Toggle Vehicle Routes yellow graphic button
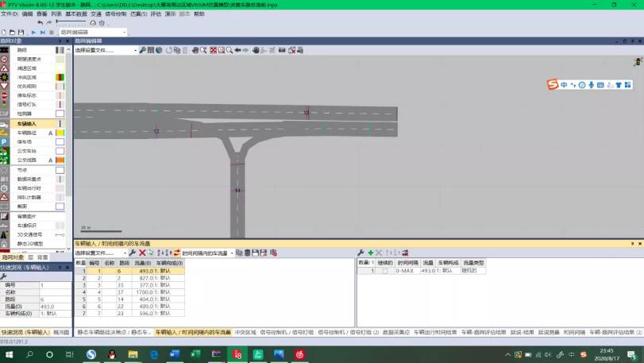 pos(60,133)
